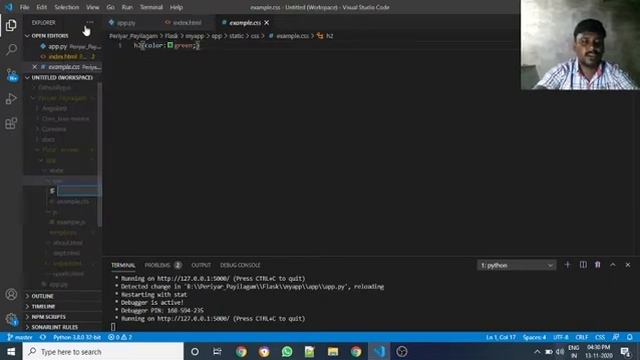The image size is (640, 360).
Task: Open the Edit menu
Action: click(x=42, y=7)
